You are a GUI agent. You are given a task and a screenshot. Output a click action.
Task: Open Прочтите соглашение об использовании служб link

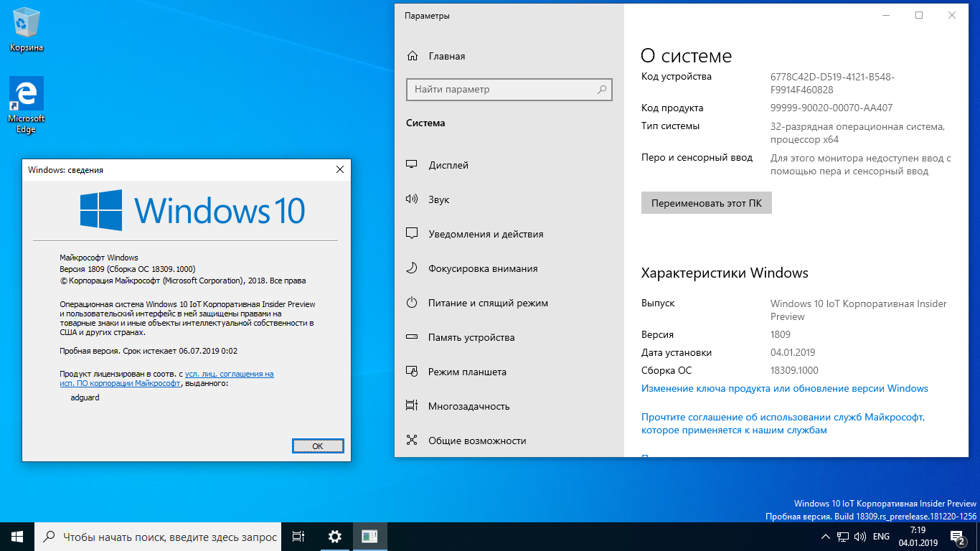pos(783,423)
